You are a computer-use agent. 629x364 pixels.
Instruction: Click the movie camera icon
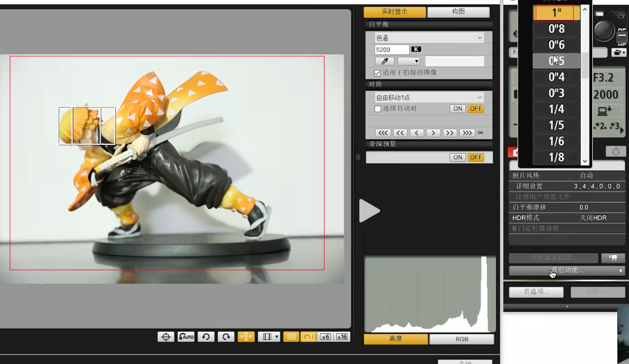tap(613, 258)
